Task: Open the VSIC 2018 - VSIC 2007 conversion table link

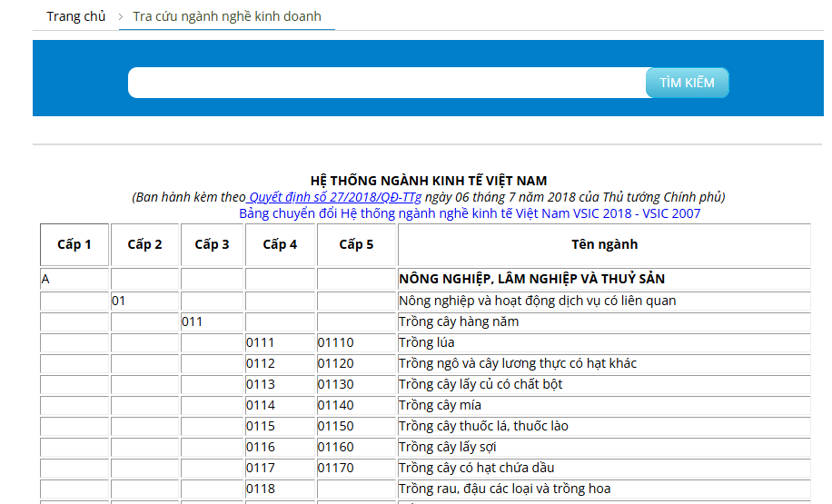Action: 470,213
